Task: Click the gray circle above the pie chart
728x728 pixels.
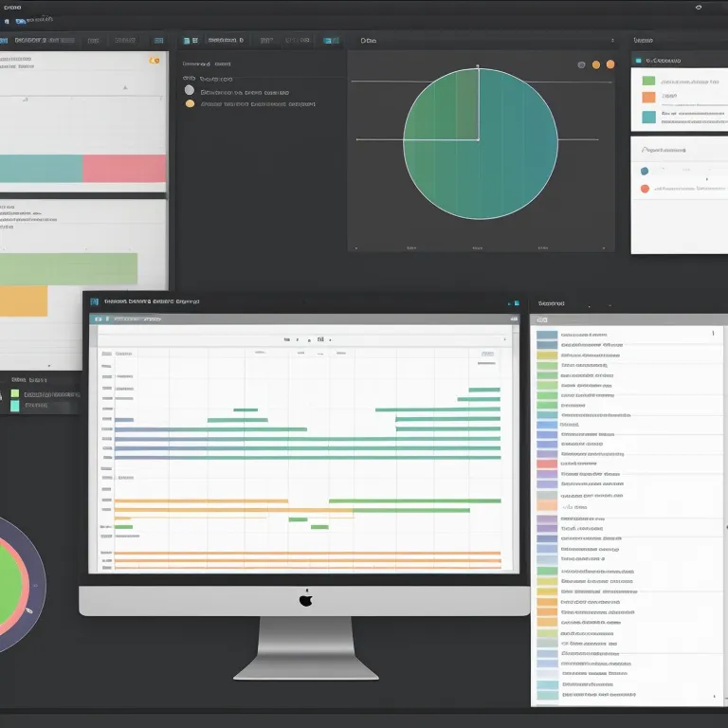Action: [581, 64]
